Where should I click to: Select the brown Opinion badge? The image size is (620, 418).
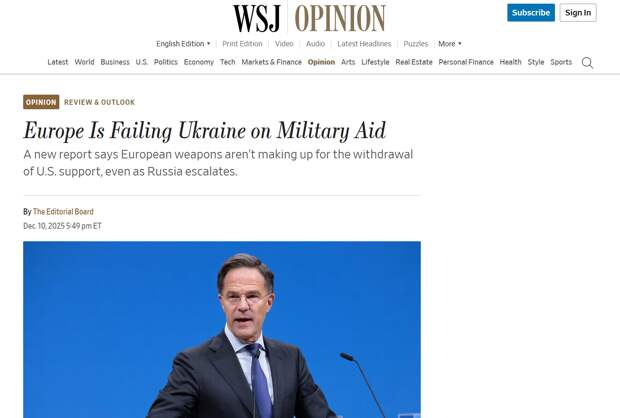pos(41,102)
